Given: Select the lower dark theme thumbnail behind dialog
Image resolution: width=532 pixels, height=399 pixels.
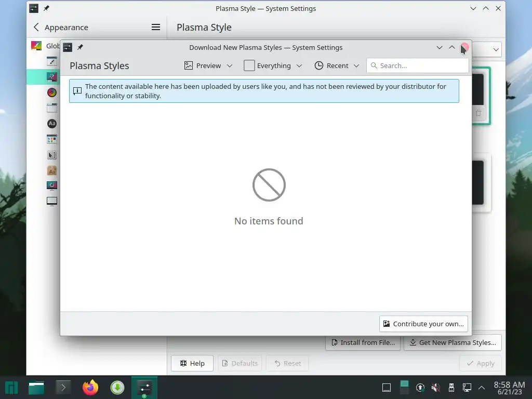Looking at the screenshot, I should 481,182.
